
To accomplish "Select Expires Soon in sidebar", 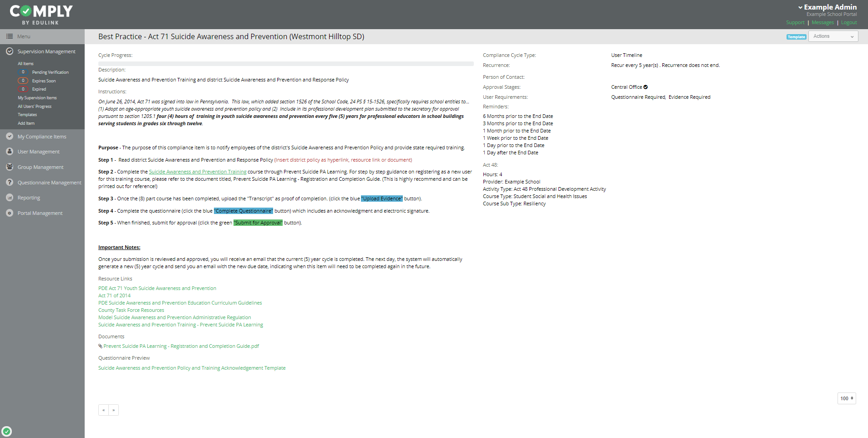I will click(44, 81).
